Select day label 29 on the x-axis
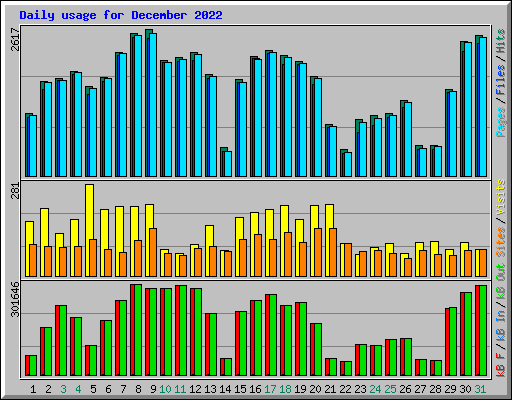 point(450,389)
